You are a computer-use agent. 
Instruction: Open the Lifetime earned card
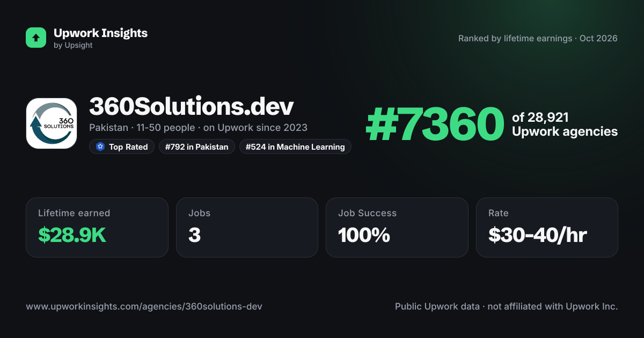pos(97,227)
